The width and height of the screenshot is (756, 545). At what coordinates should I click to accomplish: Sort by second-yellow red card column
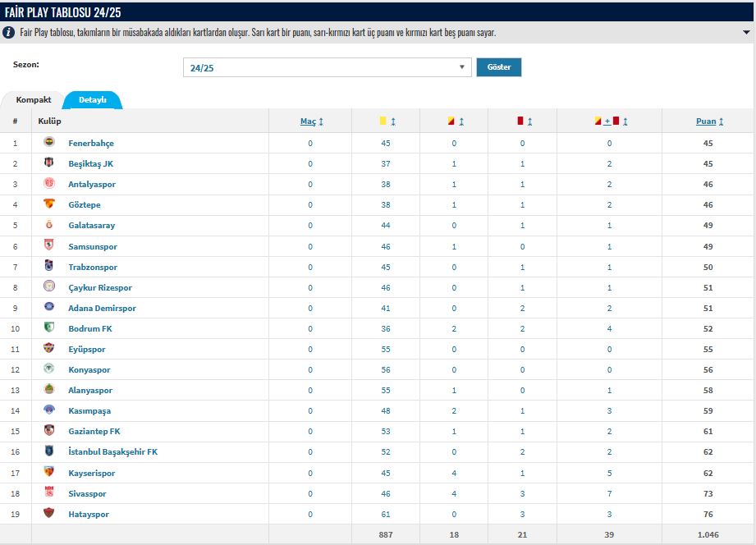456,121
